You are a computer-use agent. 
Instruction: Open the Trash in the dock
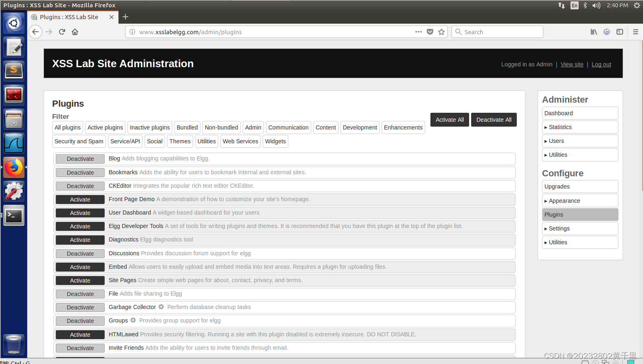14,344
